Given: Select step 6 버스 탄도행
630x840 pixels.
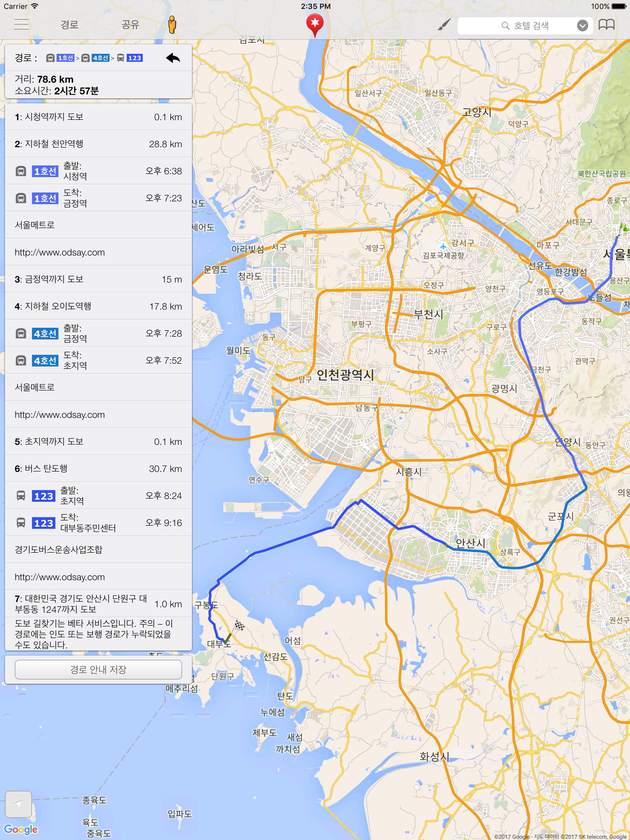Looking at the screenshot, I should click(x=98, y=469).
